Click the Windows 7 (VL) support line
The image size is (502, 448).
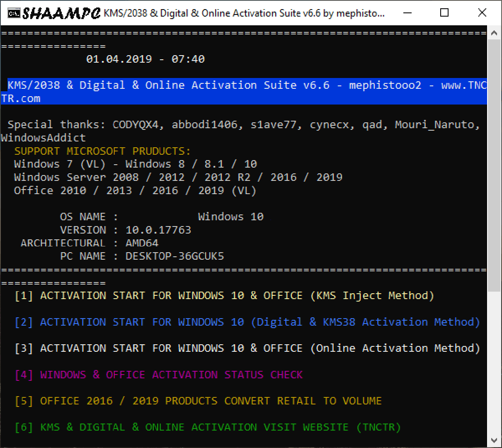[x=136, y=164]
